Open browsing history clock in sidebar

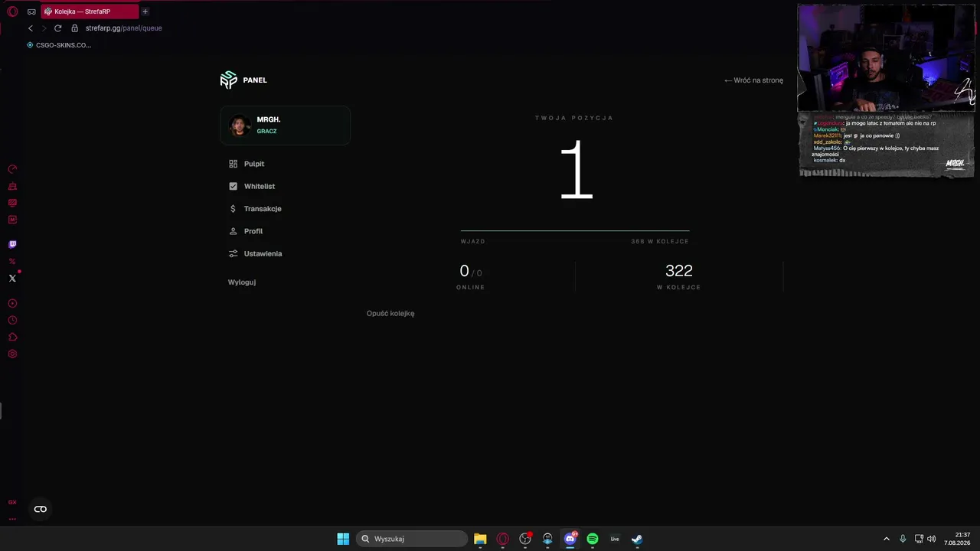12,321
